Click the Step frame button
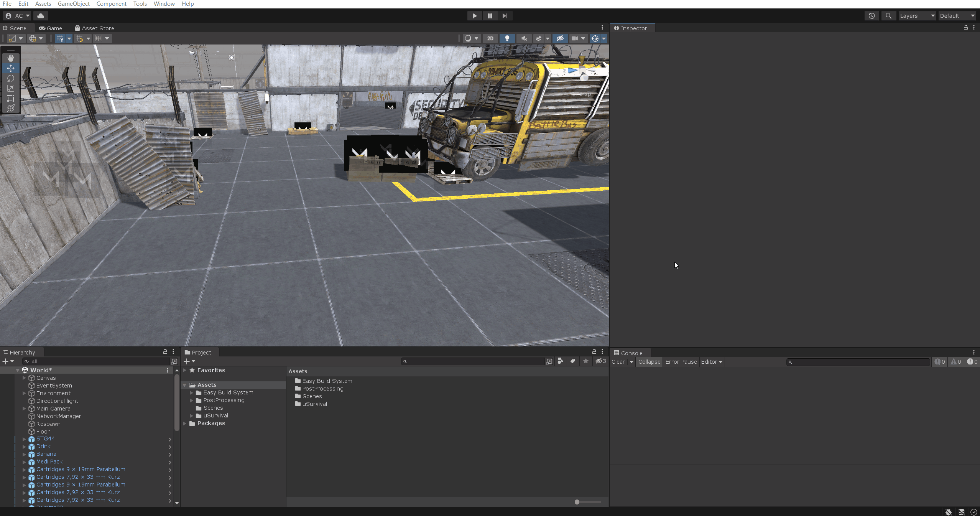This screenshot has height=516, width=980. point(505,16)
